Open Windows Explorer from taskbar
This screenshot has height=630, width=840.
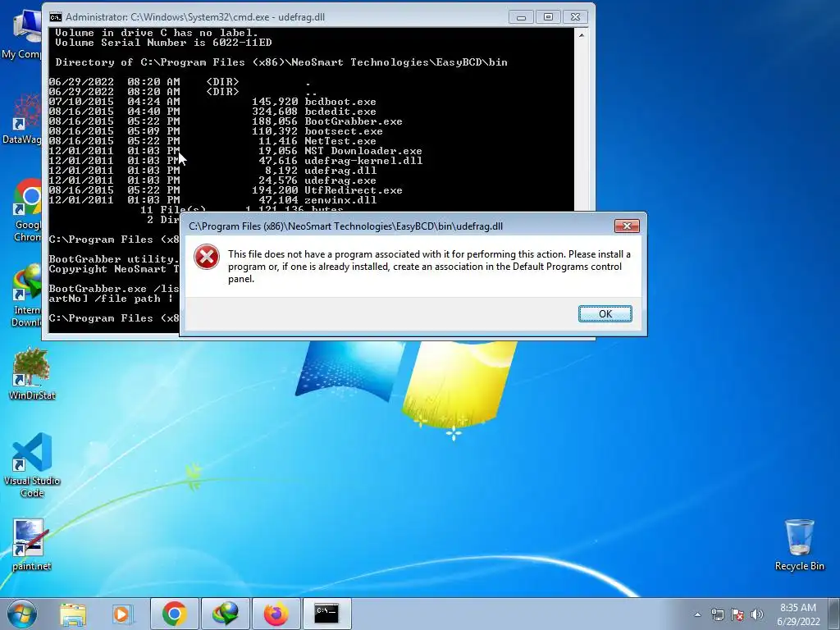pos(73,614)
